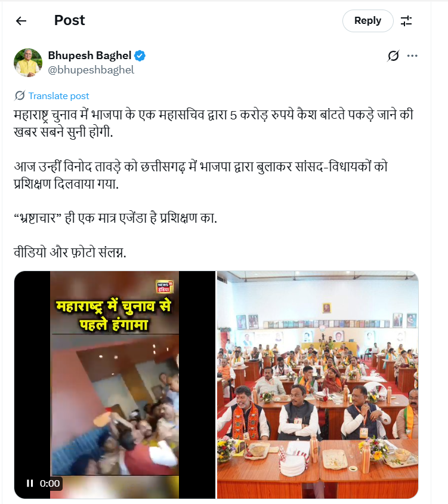Click the blue verified badge
Screen dimensions: 448x504
[140, 56]
